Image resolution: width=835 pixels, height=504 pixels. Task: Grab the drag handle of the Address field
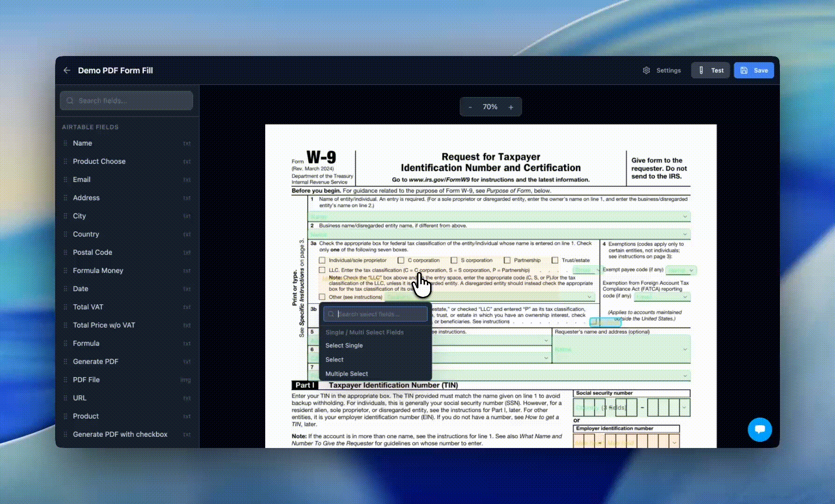click(65, 198)
